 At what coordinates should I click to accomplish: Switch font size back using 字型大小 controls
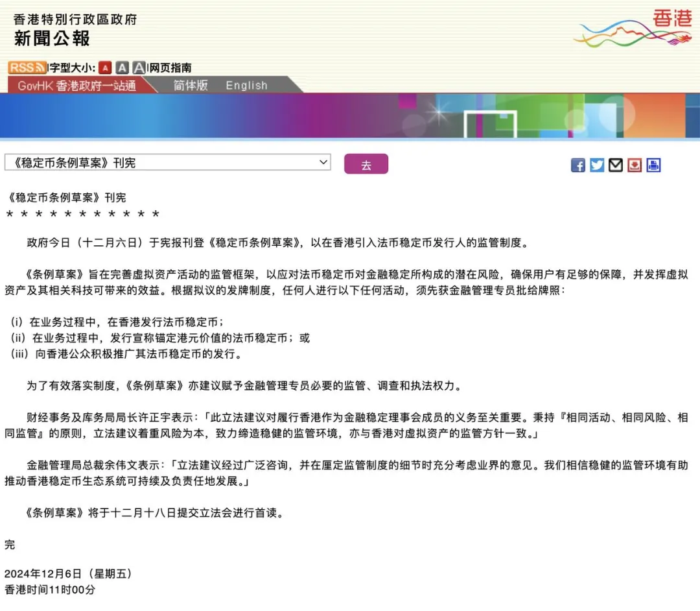[x=71, y=67]
